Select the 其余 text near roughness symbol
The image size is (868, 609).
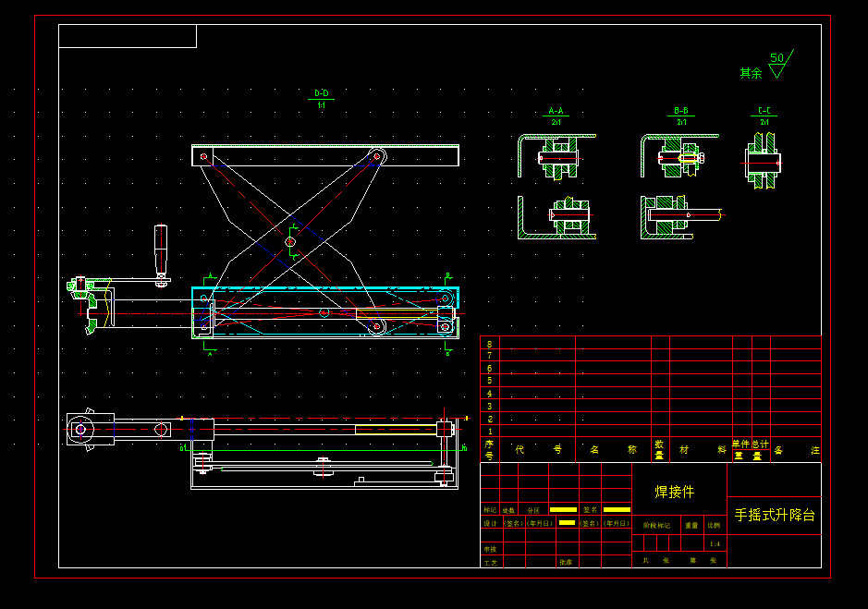click(x=752, y=73)
